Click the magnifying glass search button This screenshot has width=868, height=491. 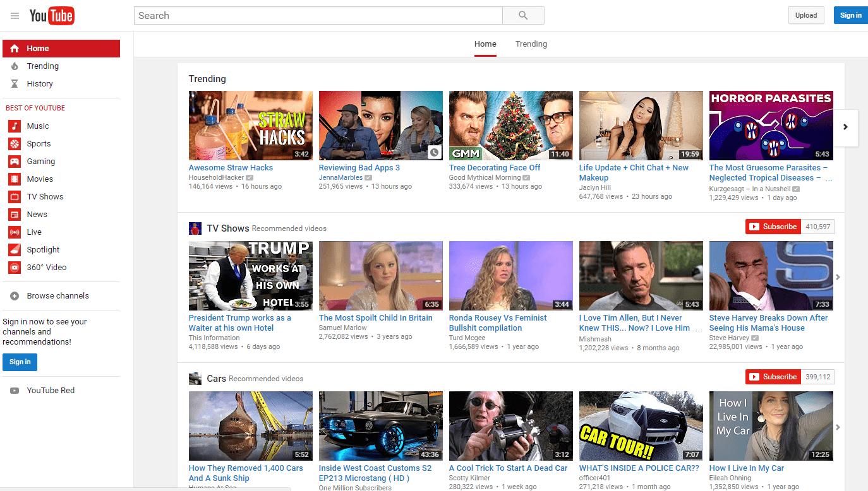523,16
